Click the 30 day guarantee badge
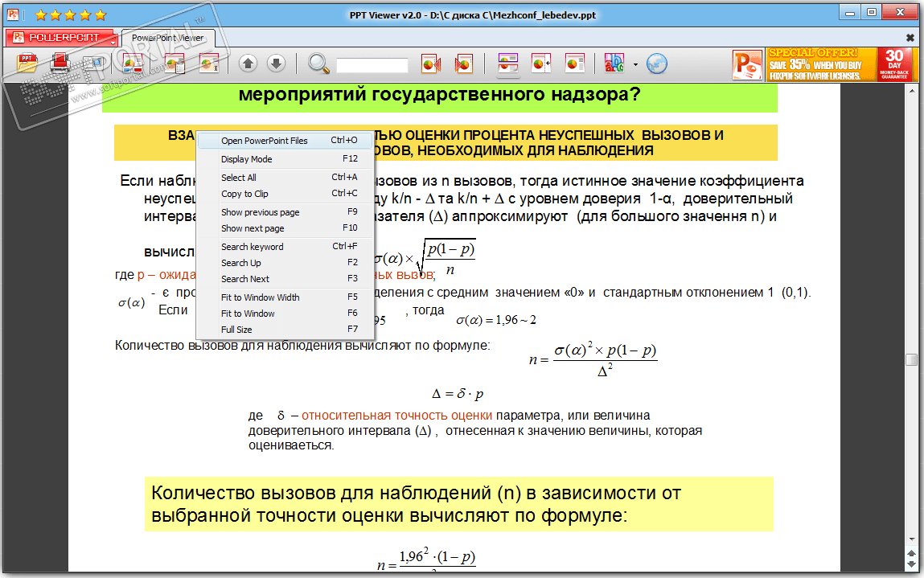The image size is (924, 578). pos(894,64)
